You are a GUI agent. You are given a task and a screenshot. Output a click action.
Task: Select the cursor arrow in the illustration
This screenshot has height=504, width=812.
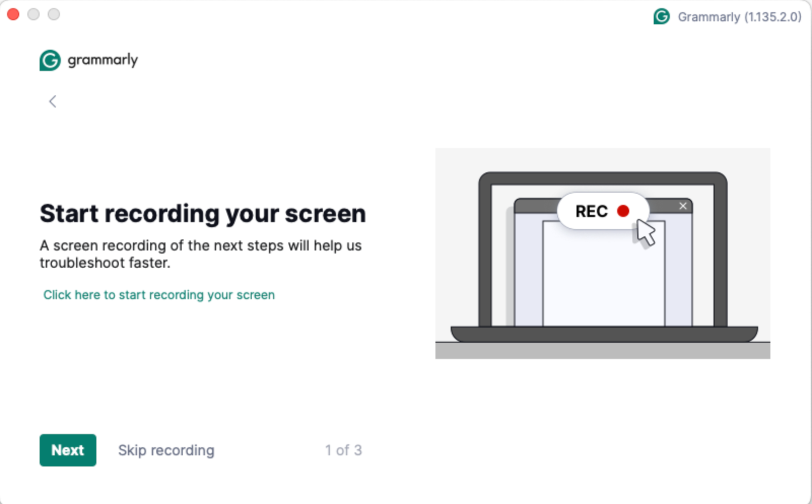pyautogui.click(x=645, y=233)
